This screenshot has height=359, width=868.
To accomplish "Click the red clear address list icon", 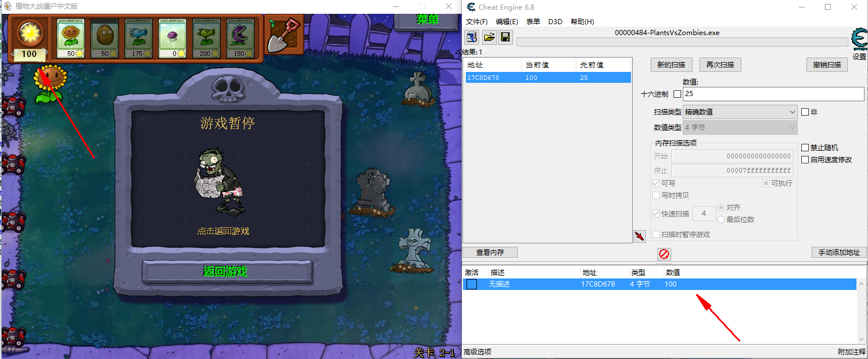I will click(664, 254).
